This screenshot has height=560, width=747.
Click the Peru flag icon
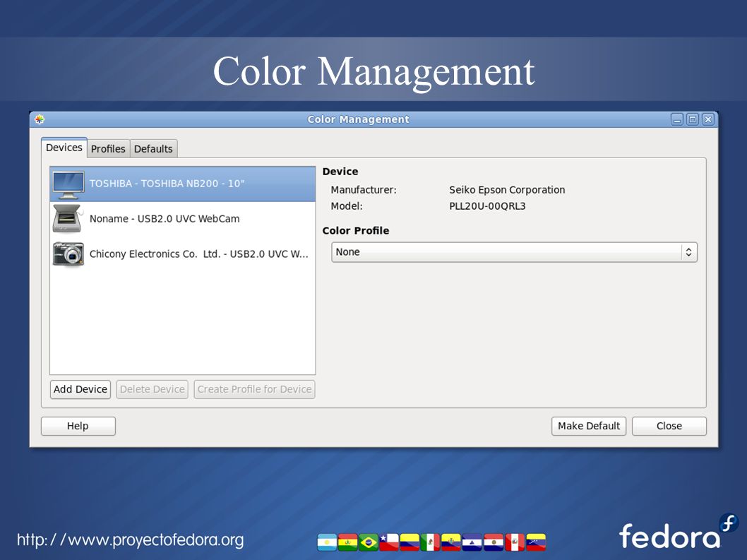515,542
